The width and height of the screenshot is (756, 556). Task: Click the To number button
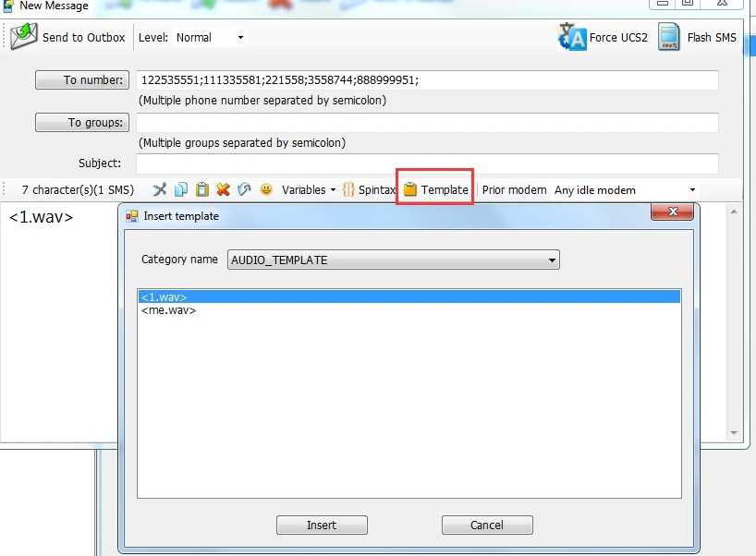tap(82, 80)
